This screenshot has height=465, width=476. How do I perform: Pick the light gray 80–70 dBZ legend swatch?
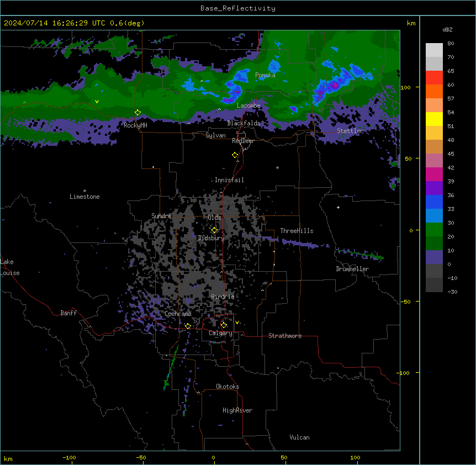tap(434, 50)
